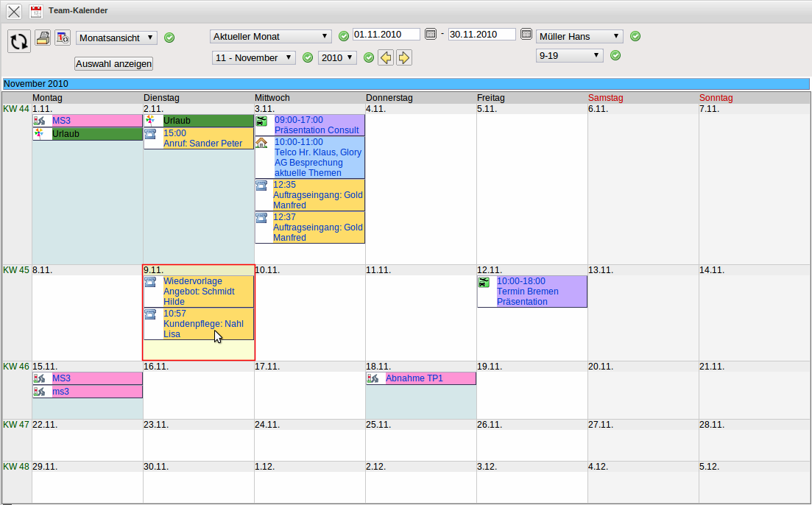Image resolution: width=812 pixels, height=505 pixels.
Task: Close the Team-Kalender with the X icon
Action: click(x=14, y=11)
